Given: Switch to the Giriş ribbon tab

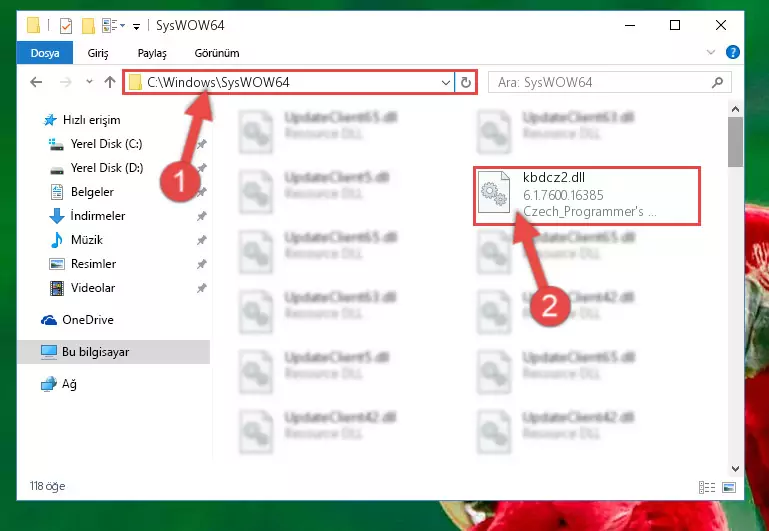Looking at the screenshot, I should click(x=98, y=53).
